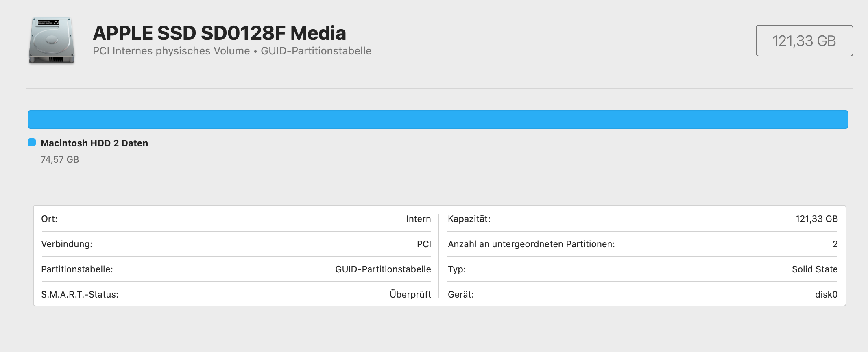868x352 pixels.
Task: Select the Überprüft status value
Action: 410,294
